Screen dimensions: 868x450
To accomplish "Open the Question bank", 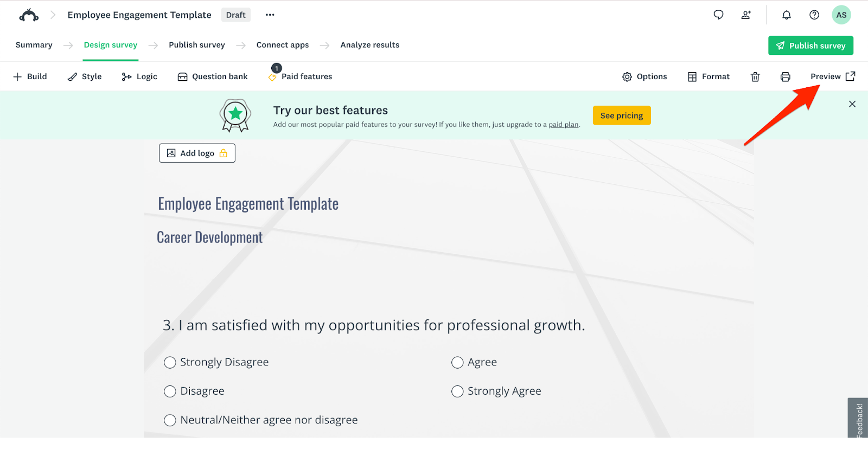I will (x=212, y=76).
